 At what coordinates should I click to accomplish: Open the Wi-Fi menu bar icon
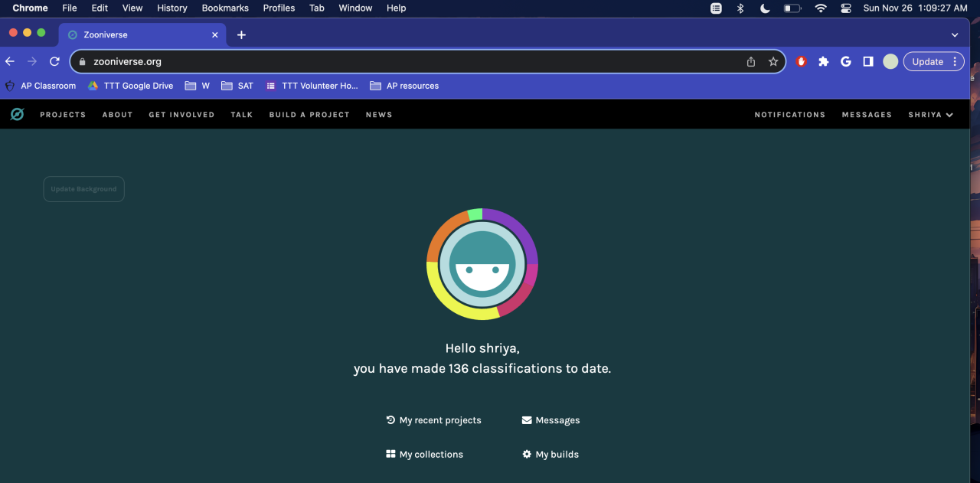point(821,8)
